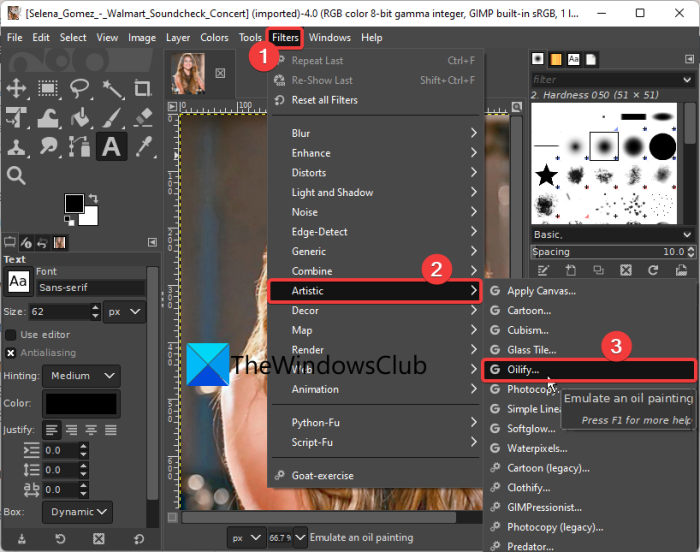Save tool preset at the panel's bottom
Image resolution: width=700 pixels, height=552 pixels.
(x=21, y=539)
